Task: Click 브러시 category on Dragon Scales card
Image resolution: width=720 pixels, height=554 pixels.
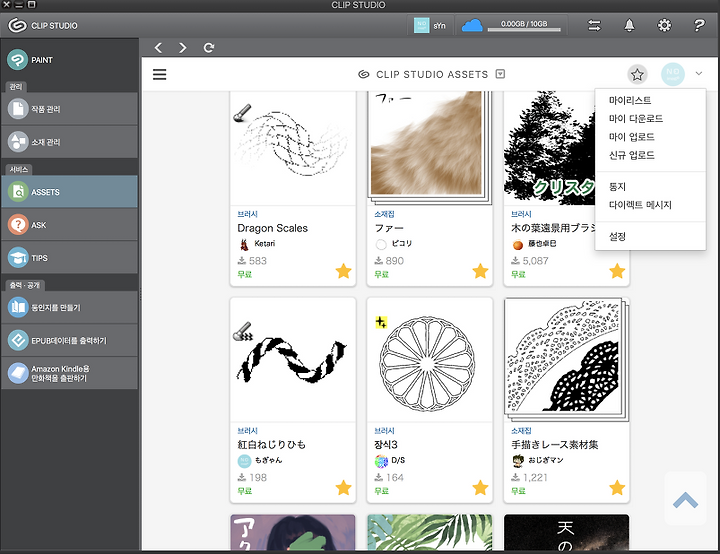Action: [x=248, y=214]
